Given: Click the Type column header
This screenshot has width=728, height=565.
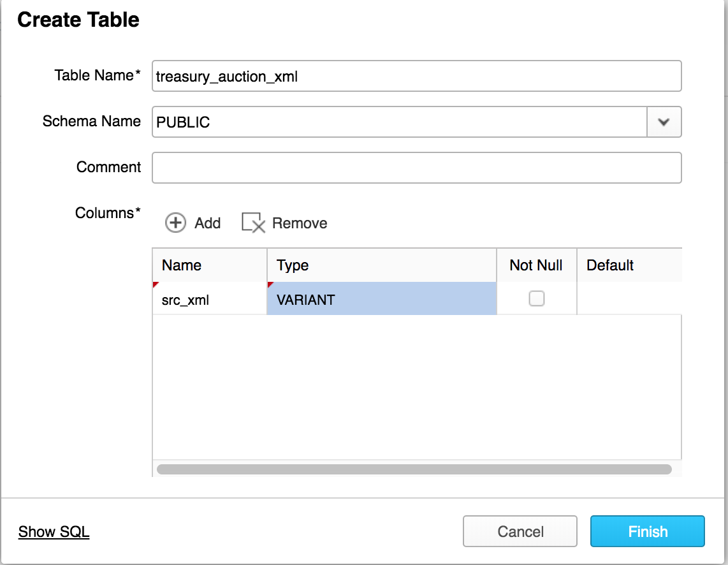Looking at the screenshot, I should [381, 265].
